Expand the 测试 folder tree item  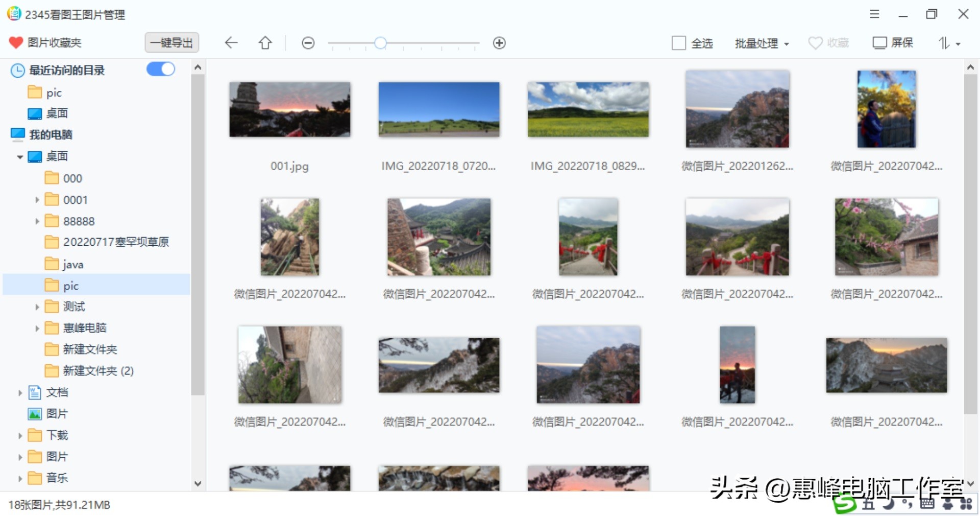tap(37, 307)
